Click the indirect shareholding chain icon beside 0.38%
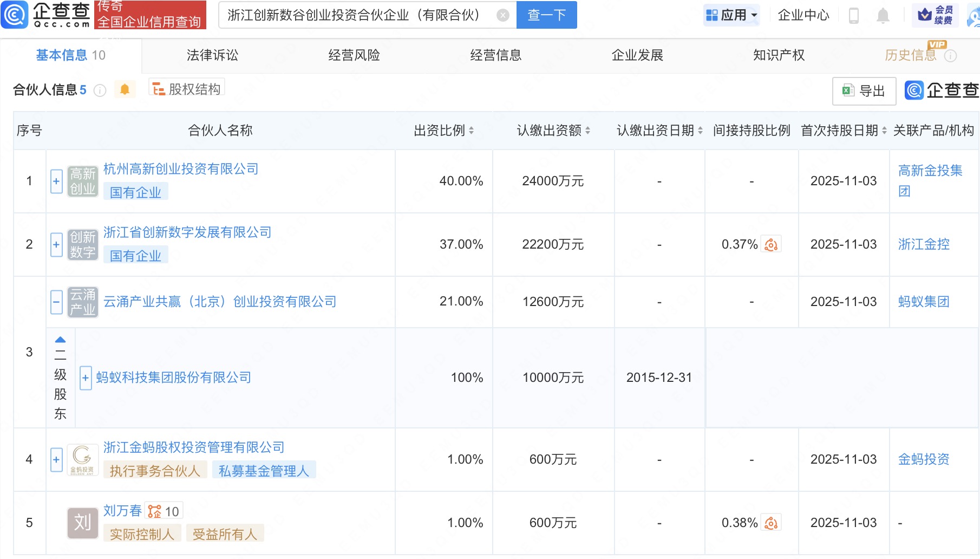The height and width of the screenshot is (559, 980). coord(771,523)
